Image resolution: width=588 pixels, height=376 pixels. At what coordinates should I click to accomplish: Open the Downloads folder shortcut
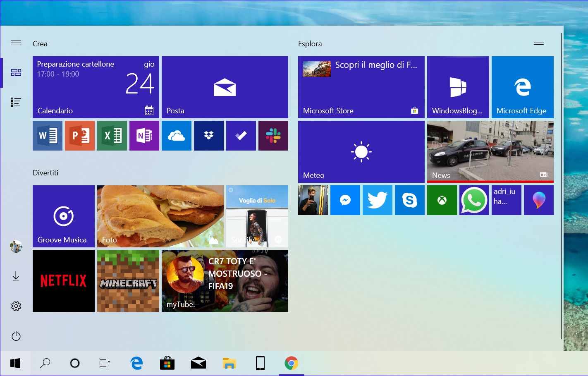pyautogui.click(x=16, y=276)
